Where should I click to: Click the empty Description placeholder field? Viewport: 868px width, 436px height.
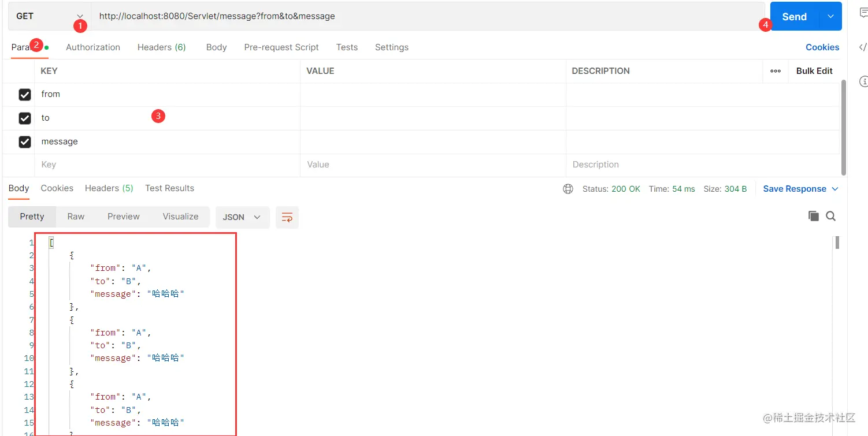702,165
